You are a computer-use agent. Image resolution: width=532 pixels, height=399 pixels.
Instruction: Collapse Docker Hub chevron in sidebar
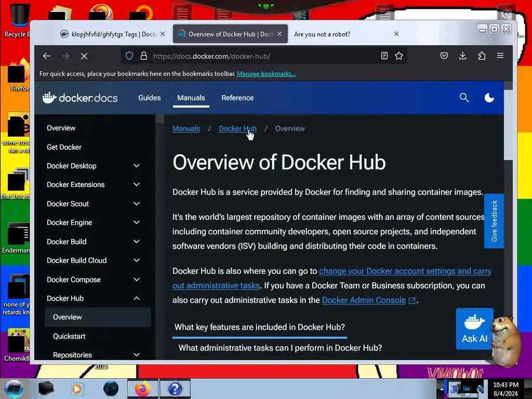tap(137, 298)
